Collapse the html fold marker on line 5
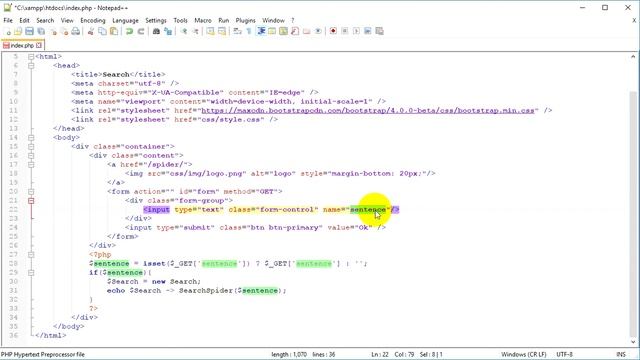 tap(31, 56)
